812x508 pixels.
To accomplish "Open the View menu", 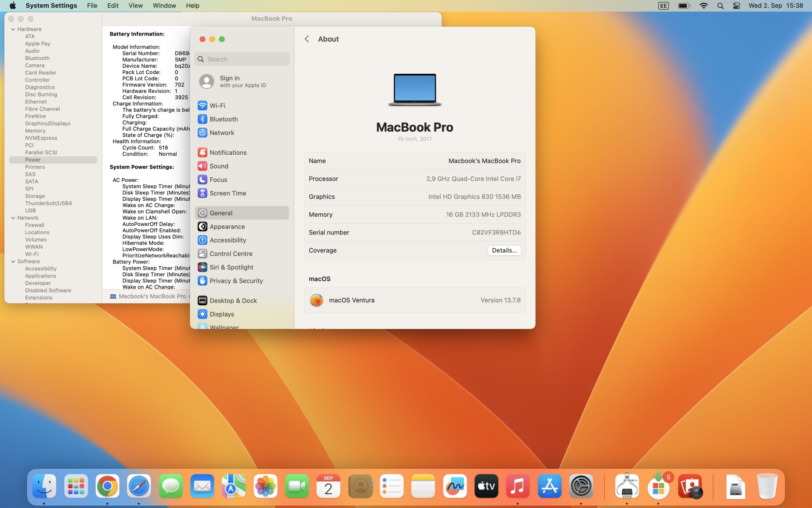I will pos(135,6).
